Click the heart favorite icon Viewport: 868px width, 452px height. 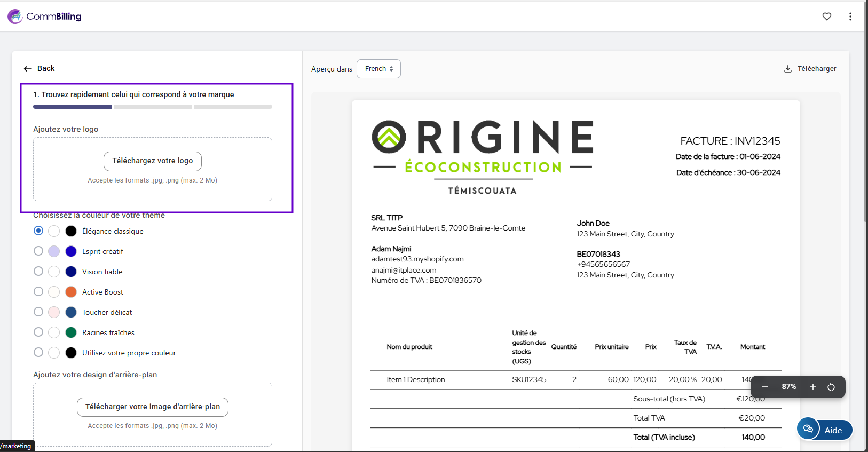827,17
